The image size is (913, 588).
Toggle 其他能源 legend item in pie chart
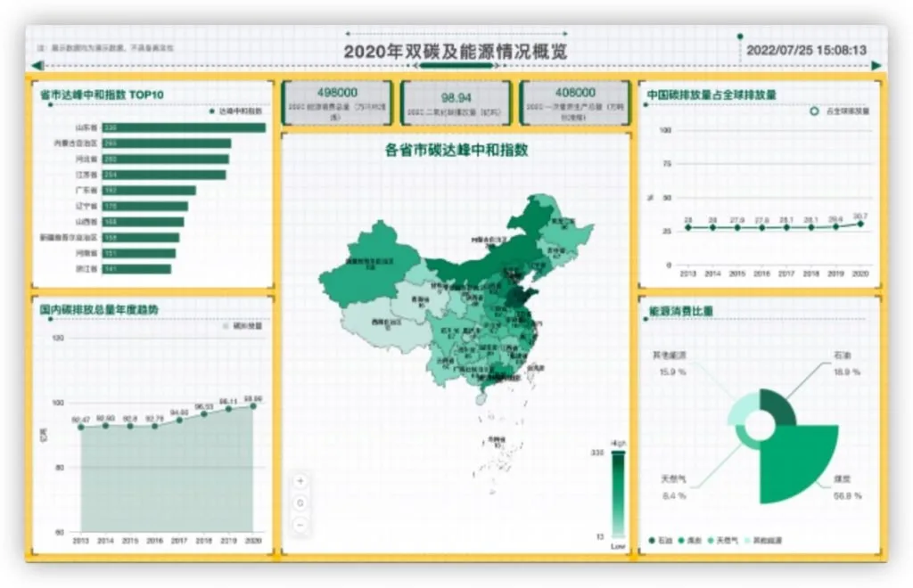pos(762,540)
